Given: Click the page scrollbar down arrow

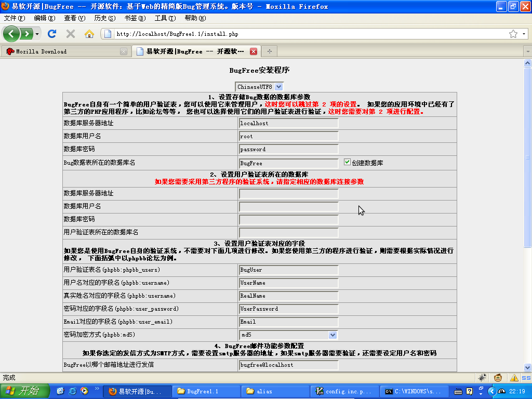Looking at the screenshot, I should pyautogui.click(x=527, y=367).
